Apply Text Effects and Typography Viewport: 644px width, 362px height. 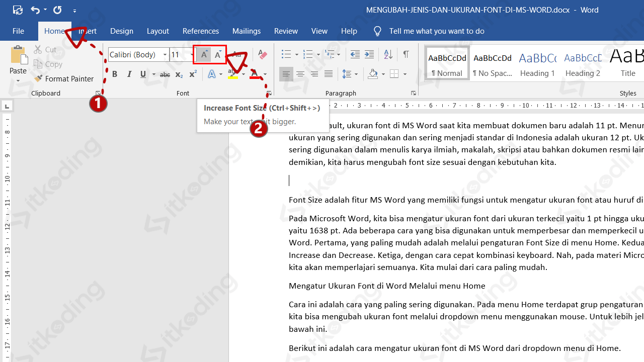212,74
